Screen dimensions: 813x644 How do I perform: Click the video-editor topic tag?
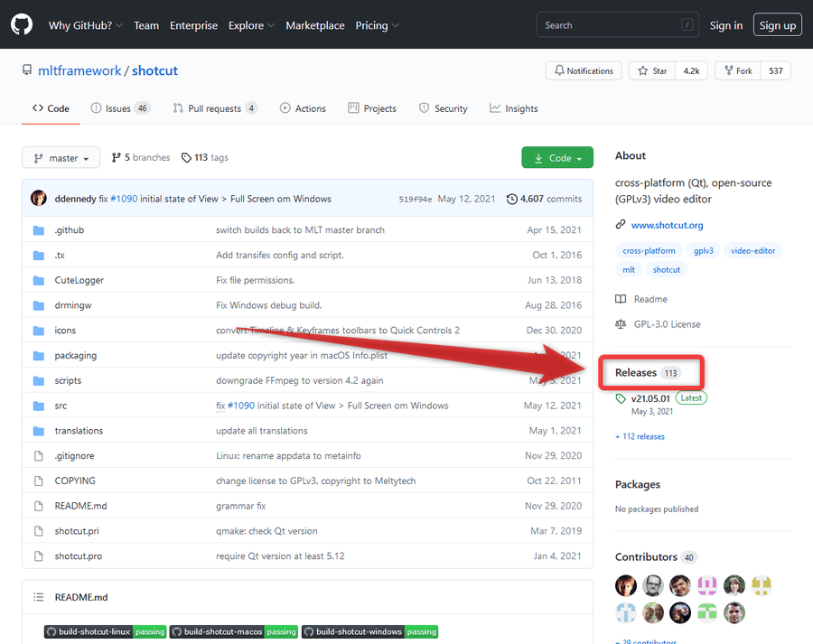coord(752,250)
